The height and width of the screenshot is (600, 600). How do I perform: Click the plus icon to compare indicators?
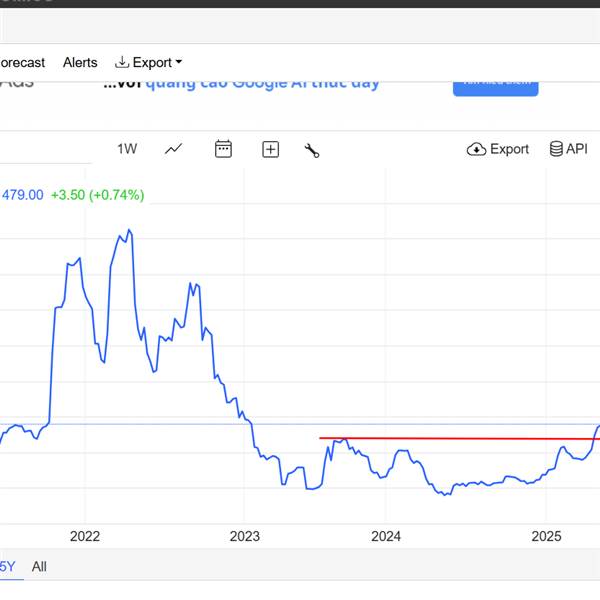click(x=270, y=149)
